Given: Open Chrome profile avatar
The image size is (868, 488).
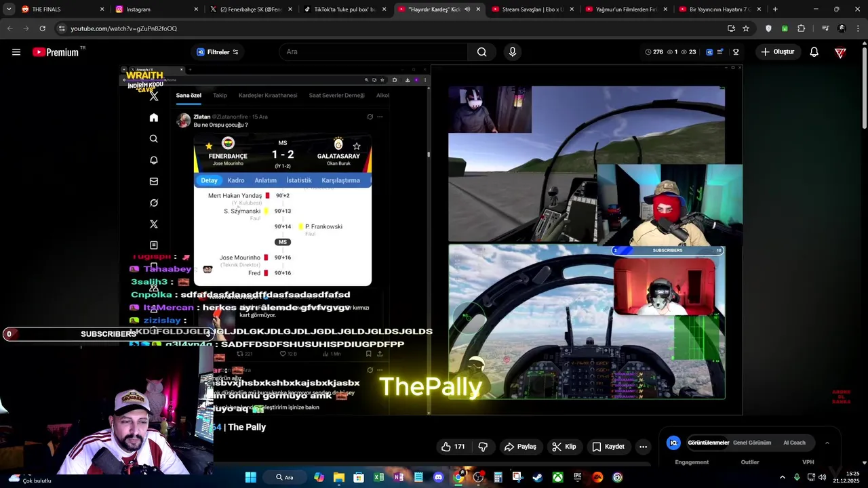Looking at the screenshot, I should tap(842, 28).
